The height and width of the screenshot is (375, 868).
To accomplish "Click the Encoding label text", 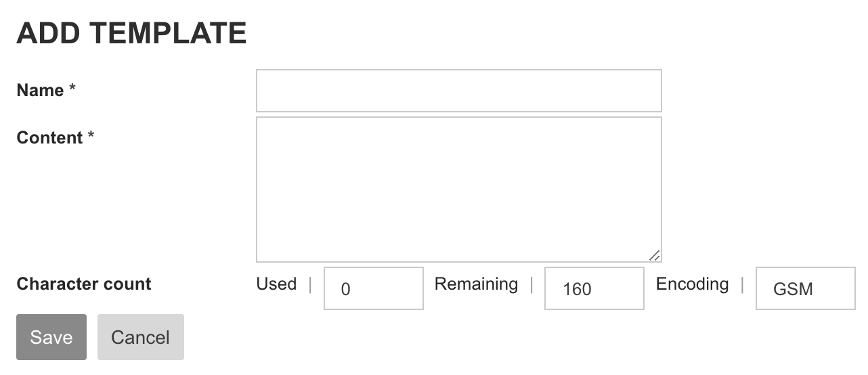I will [x=692, y=284].
